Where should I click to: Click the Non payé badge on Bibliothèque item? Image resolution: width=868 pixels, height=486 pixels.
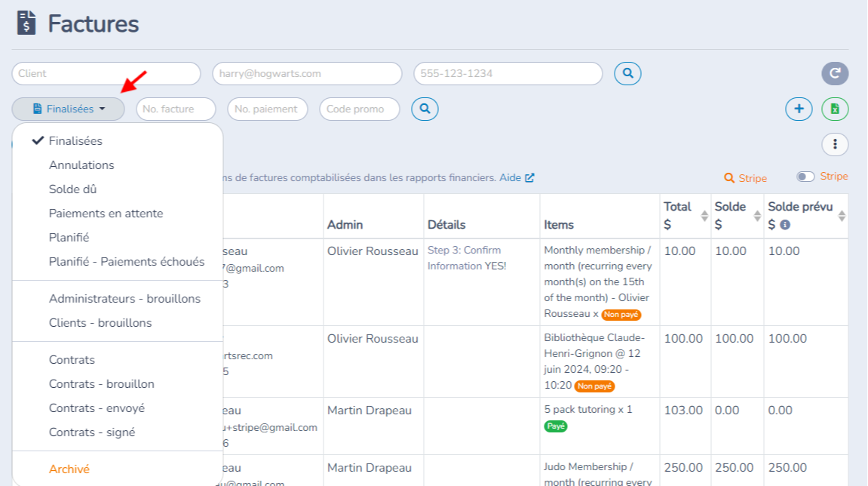tap(594, 386)
